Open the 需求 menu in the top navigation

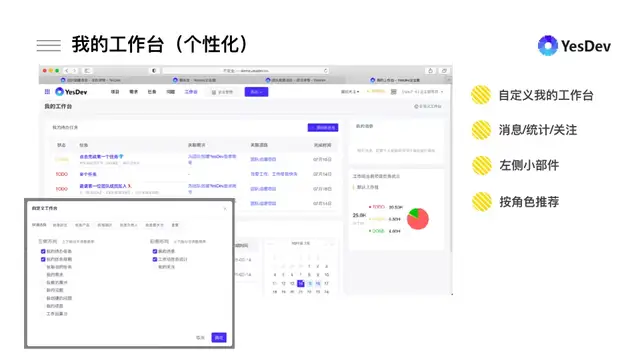[133, 92]
